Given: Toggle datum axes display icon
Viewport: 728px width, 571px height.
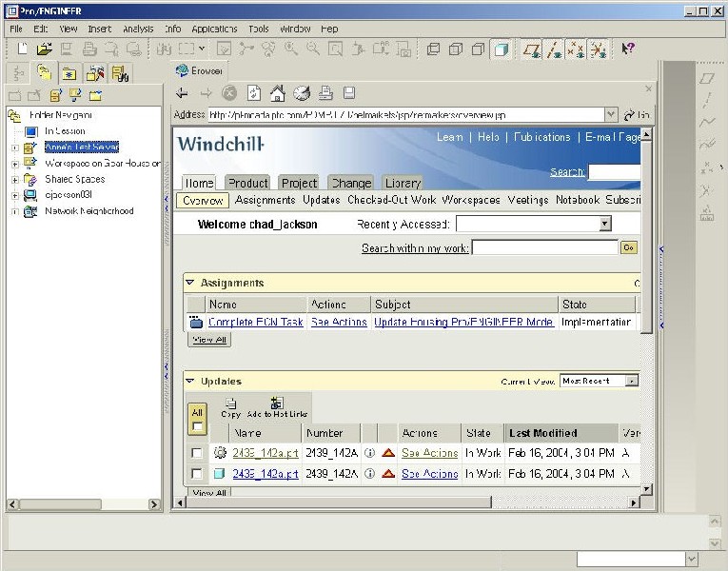Looking at the screenshot, I should coord(554,49).
